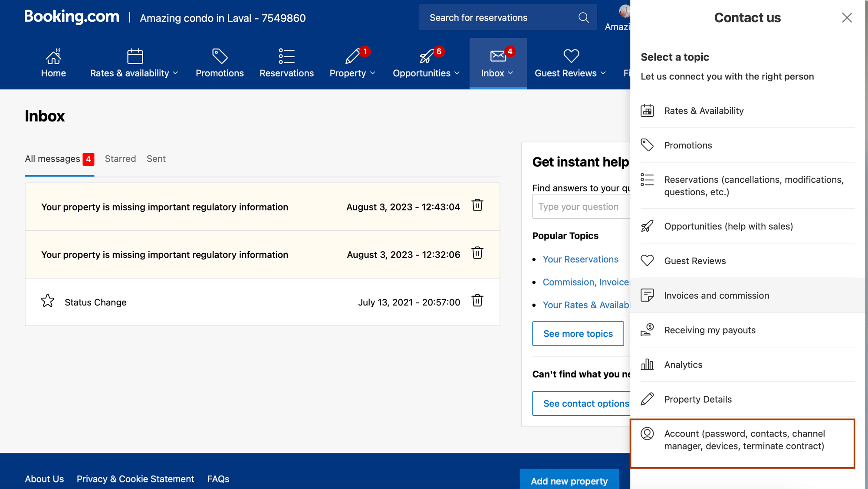Click the Invoices and commission icon
Image resolution: width=868 pixels, height=489 pixels.
tap(648, 295)
